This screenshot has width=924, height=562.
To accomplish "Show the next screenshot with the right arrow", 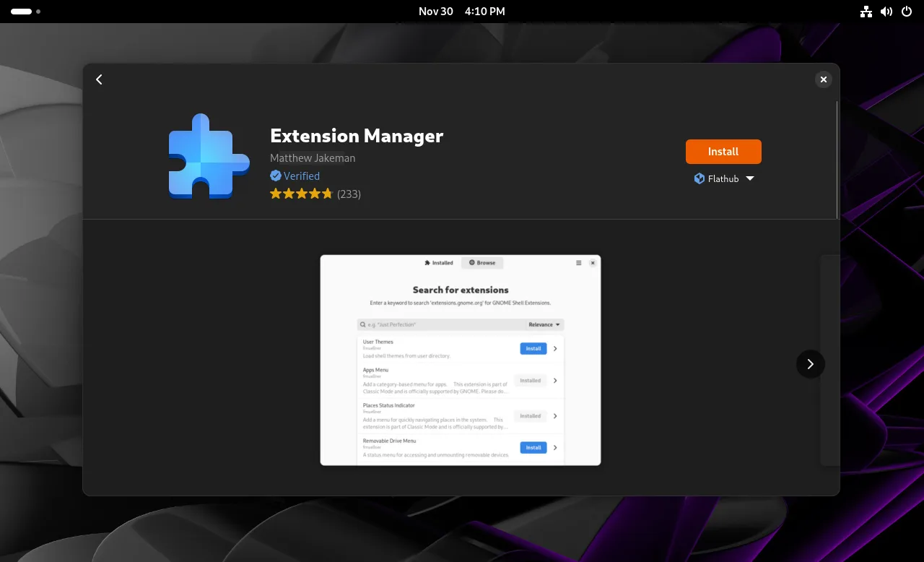I will [x=810, y=364].
